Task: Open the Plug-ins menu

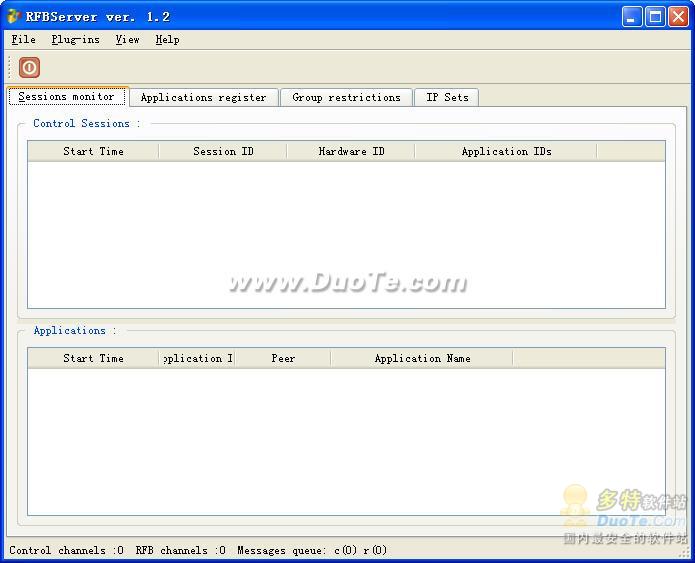Action: pyautogui.click(x=75, y=39)
